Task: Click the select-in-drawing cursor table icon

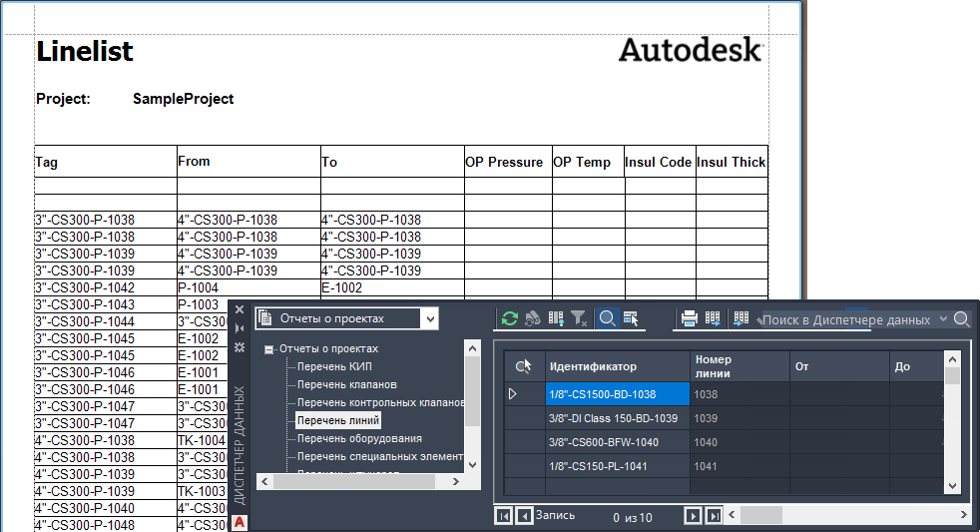Action: coord(631,318)
